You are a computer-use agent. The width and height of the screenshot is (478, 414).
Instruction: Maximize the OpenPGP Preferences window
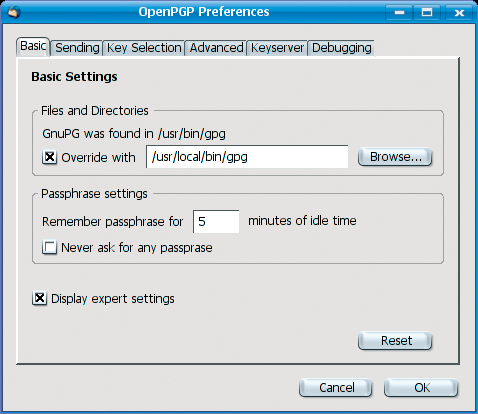pyautogui.click(x=426, y=13)
